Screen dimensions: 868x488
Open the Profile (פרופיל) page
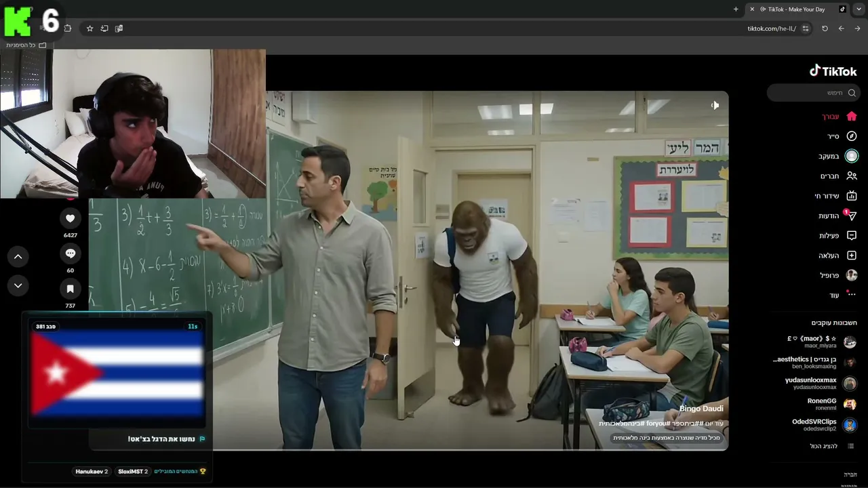[x=839, y=275]
